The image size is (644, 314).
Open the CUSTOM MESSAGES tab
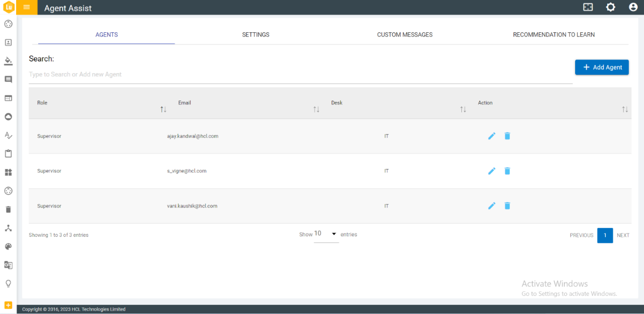[405, 35]
